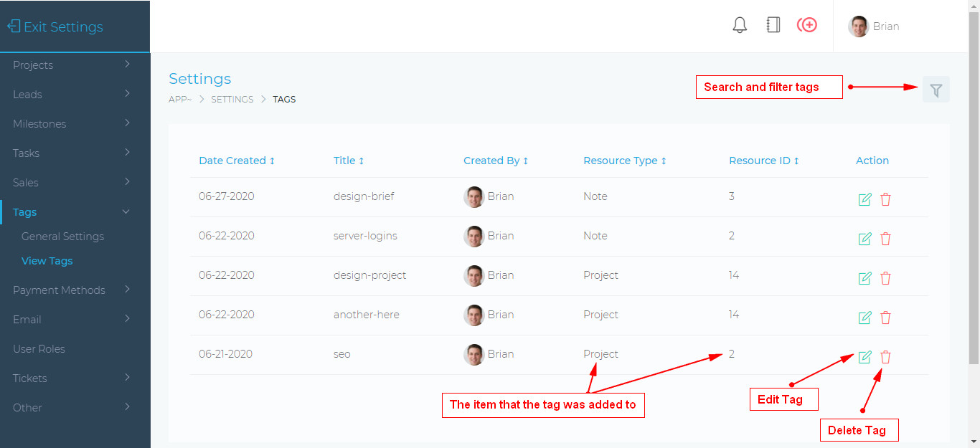Sort the table by Resource ID
This screenshot has height=448, width=980.
click(763, 160)
